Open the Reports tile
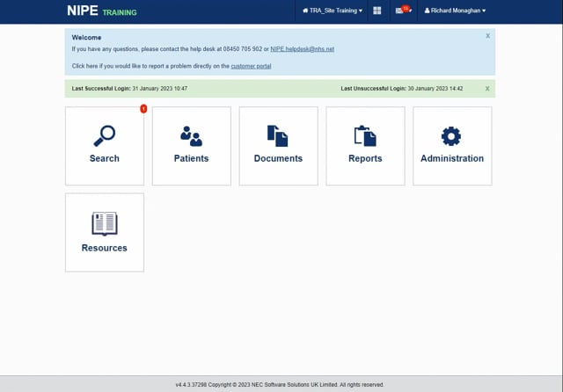This screenshot has height=392, width=563. point(365,146)
